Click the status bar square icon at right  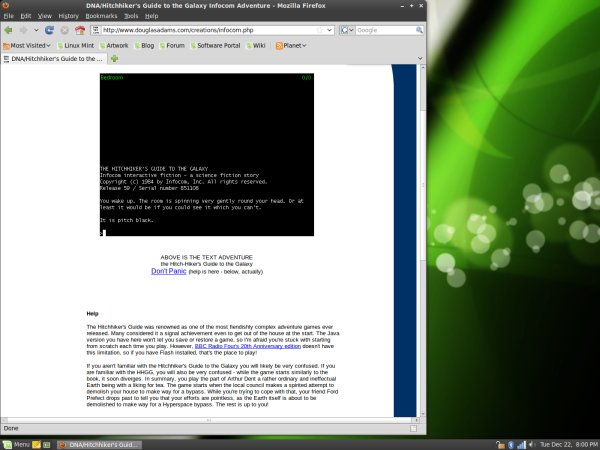[x=413, y=429]
